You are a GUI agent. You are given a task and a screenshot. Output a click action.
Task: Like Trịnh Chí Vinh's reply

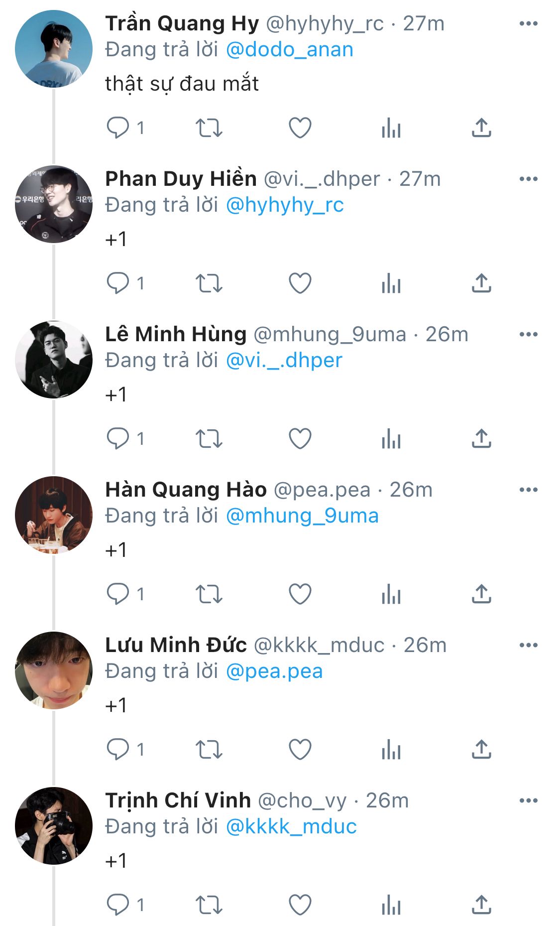click(x=300, y=905)
